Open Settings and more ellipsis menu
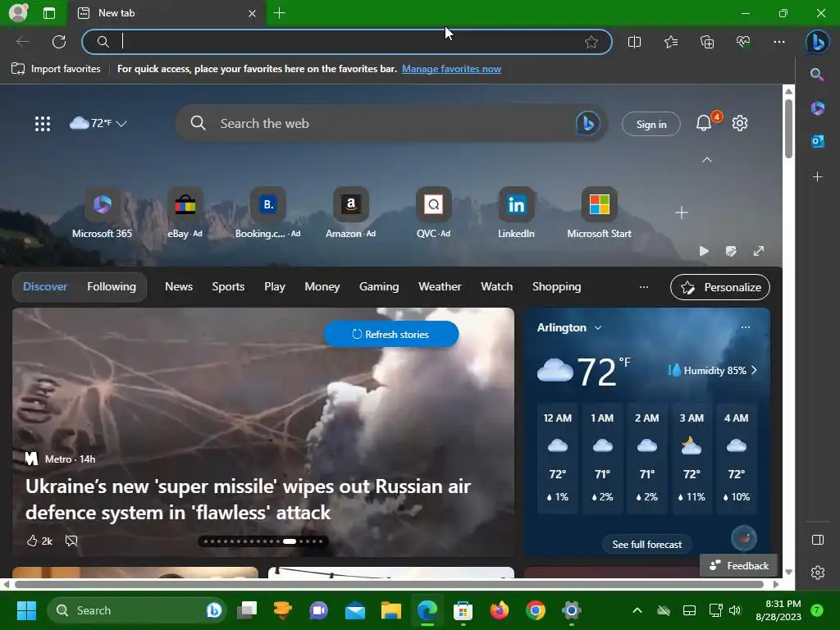 tap(779, 42)
